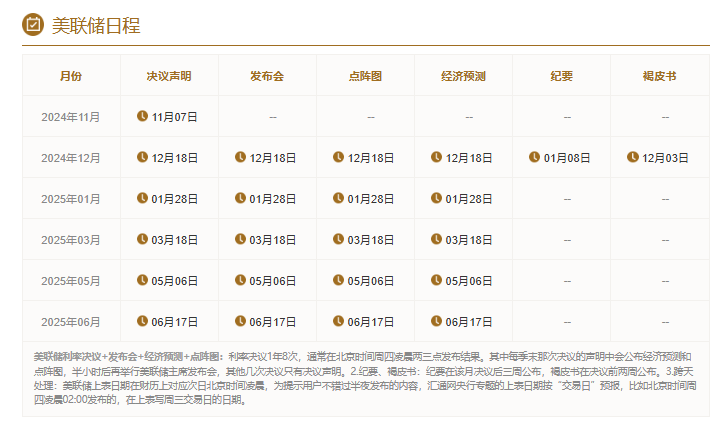Image resolution: width=724 pixels, height=428 pixels.
Task: Click the 美联储日程 heading text
Action: pyautogui.click(x=96, y=25)
